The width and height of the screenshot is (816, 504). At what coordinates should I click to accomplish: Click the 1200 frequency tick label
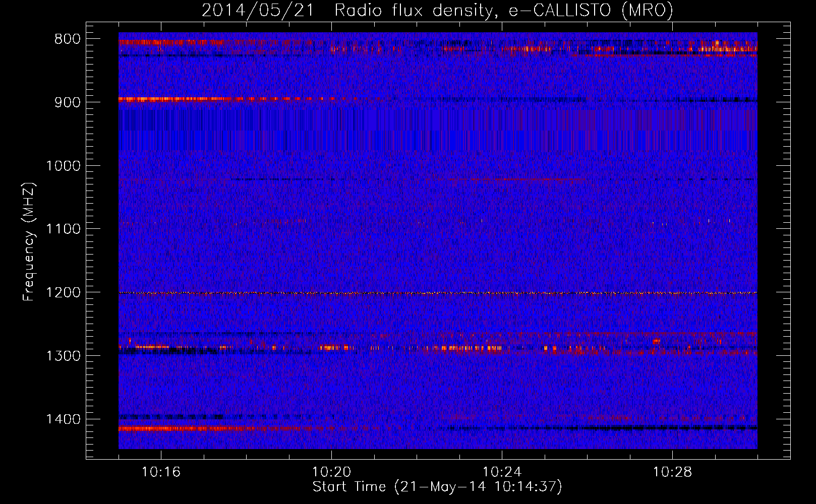63,293
